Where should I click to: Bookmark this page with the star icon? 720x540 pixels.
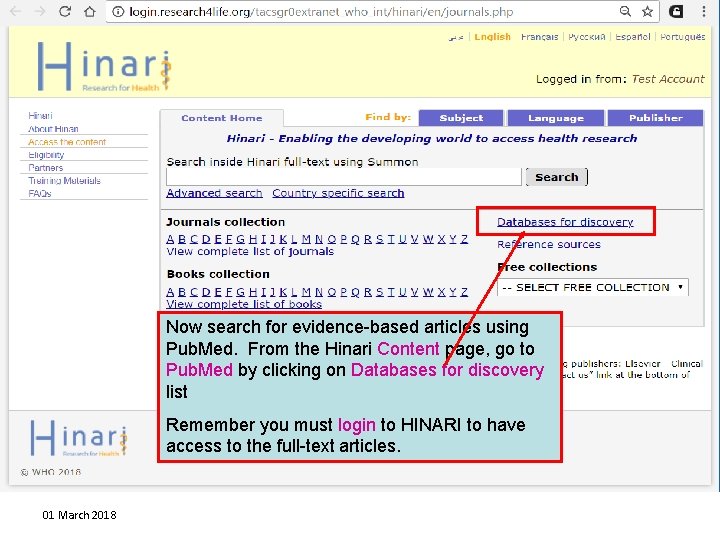(x=647, y=11)
